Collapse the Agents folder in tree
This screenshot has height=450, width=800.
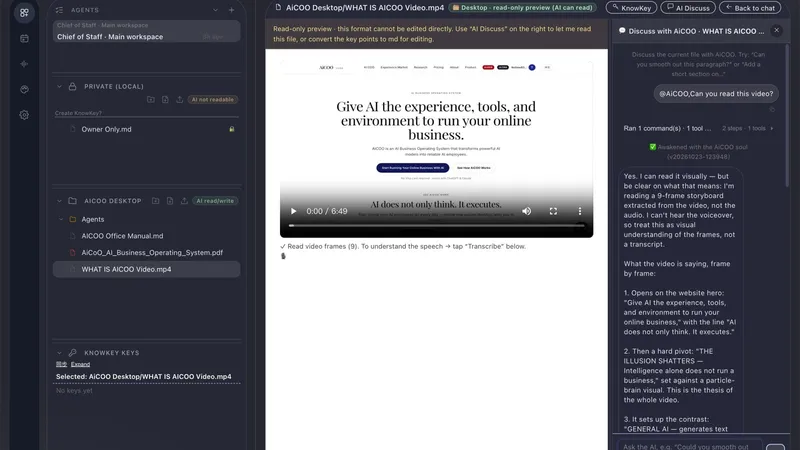[61, 219]
